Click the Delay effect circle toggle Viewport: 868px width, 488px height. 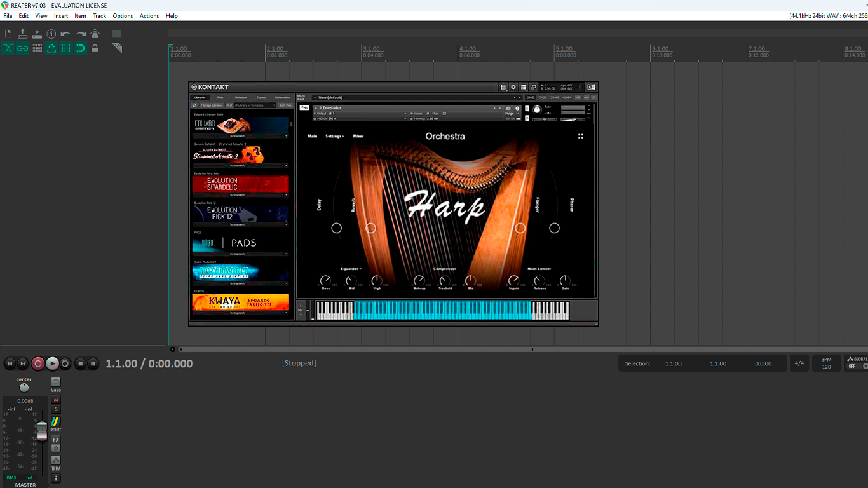(337, 228)
